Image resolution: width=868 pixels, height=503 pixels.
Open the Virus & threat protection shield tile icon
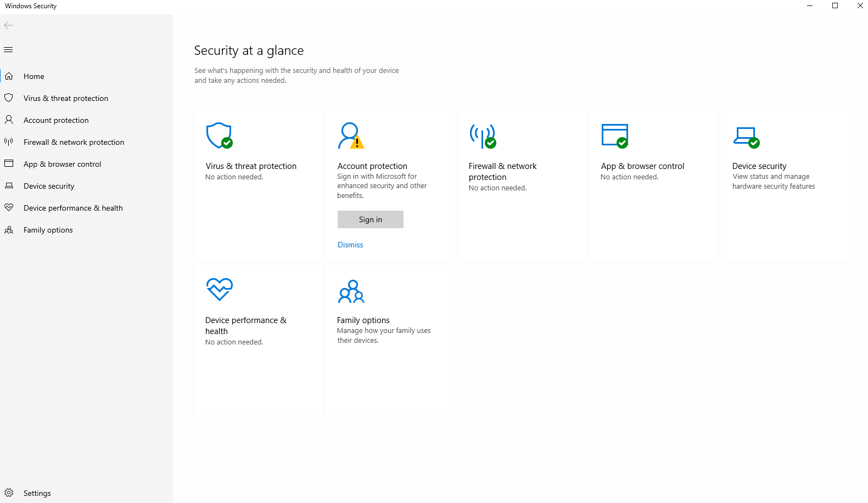click(219, 135)
